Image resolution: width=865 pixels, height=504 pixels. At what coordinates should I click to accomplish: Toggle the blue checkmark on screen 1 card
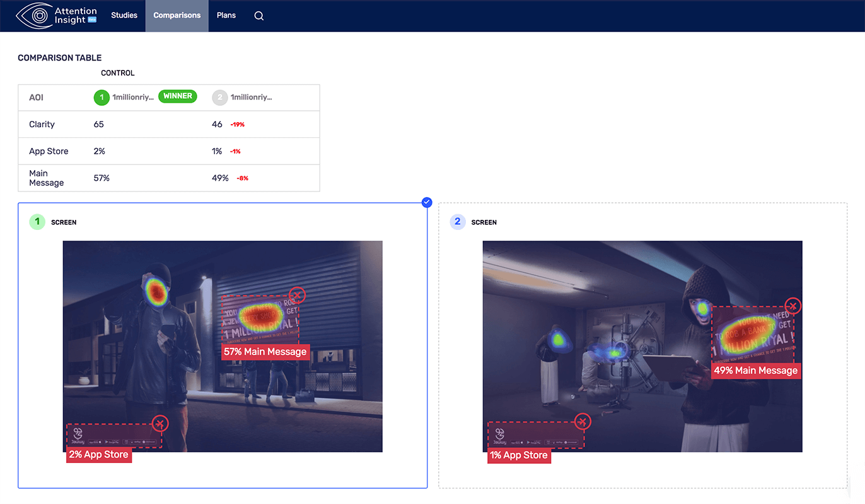427,202
